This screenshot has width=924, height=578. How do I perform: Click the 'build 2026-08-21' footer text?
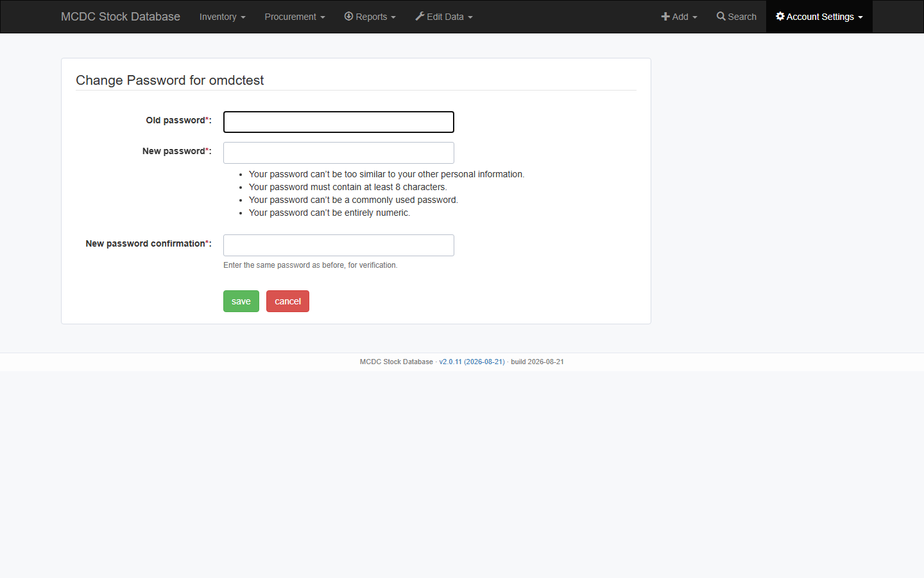[538, 362]
